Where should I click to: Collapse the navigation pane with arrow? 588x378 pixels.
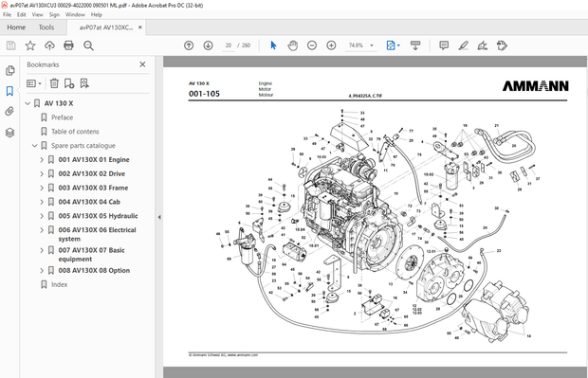coord(159,217)
